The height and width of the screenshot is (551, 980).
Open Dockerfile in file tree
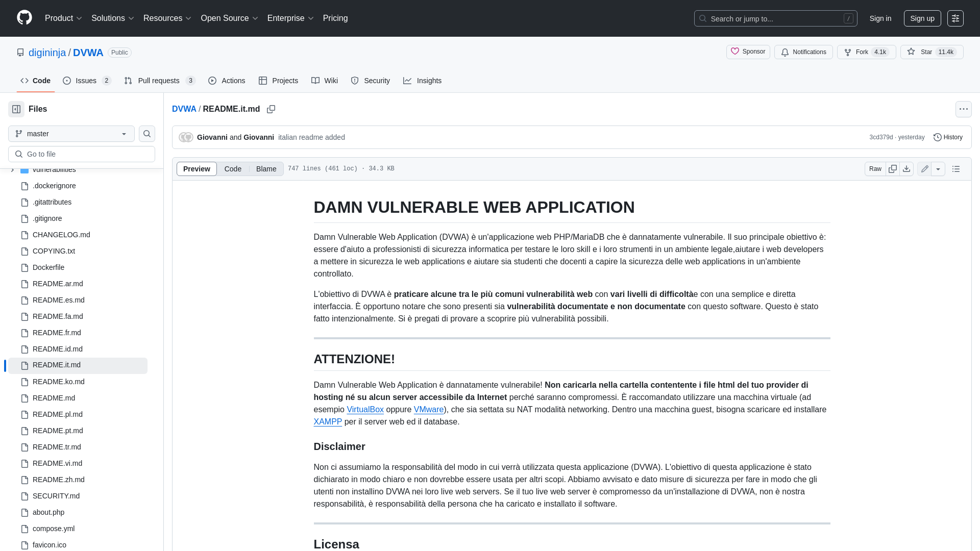(48, 267)
